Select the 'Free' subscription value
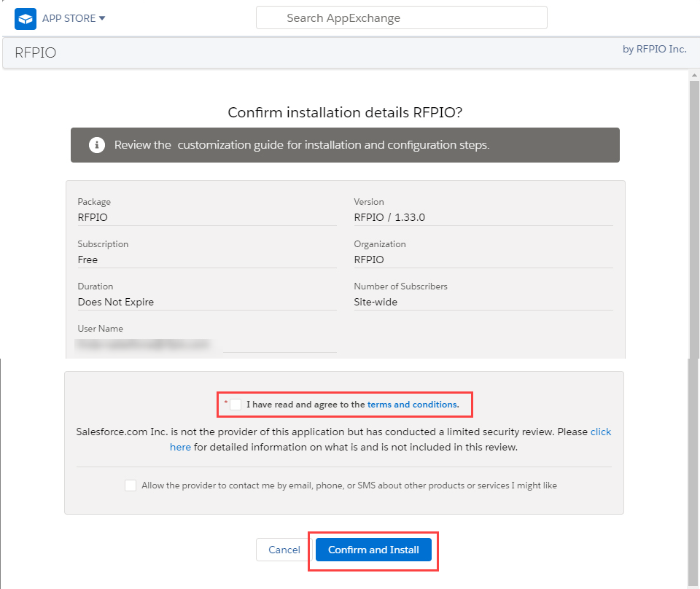Viewport: 700px width, 589px height. tap(87, 260)
